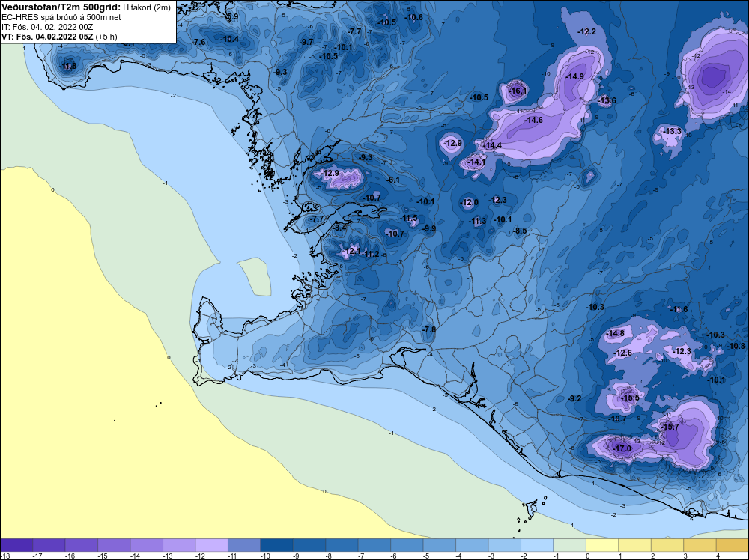
Task: Select the 'EC-HRES spá brúuð á 500m net' line
Action: [61, 17]
